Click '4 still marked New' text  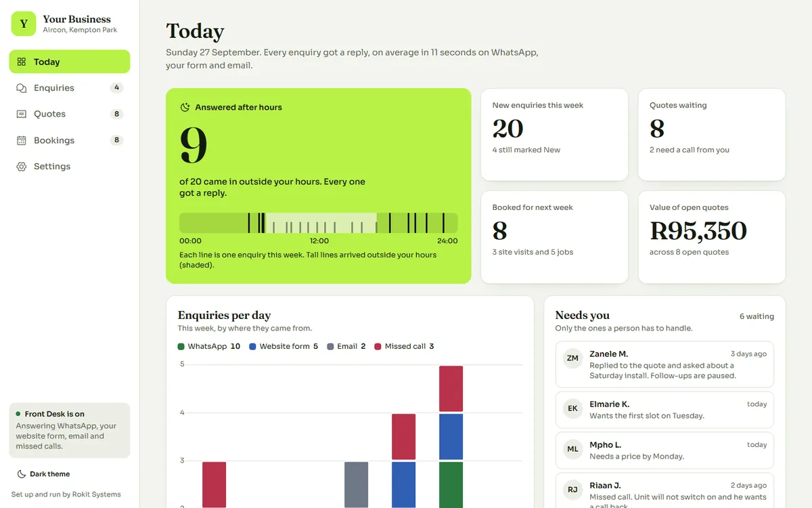526,150
